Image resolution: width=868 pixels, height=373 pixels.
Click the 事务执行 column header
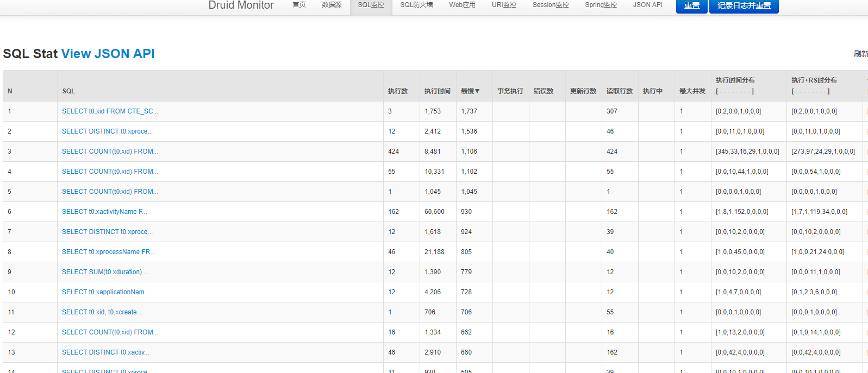pos(510,91)
